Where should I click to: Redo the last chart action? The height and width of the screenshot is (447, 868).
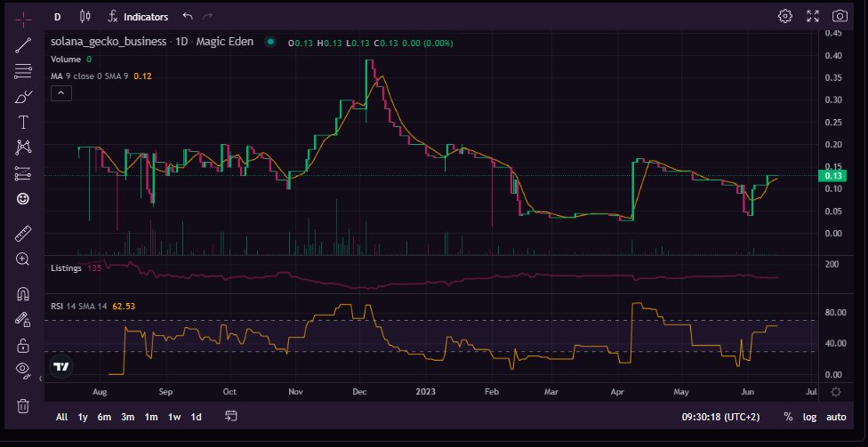(208, 17)
